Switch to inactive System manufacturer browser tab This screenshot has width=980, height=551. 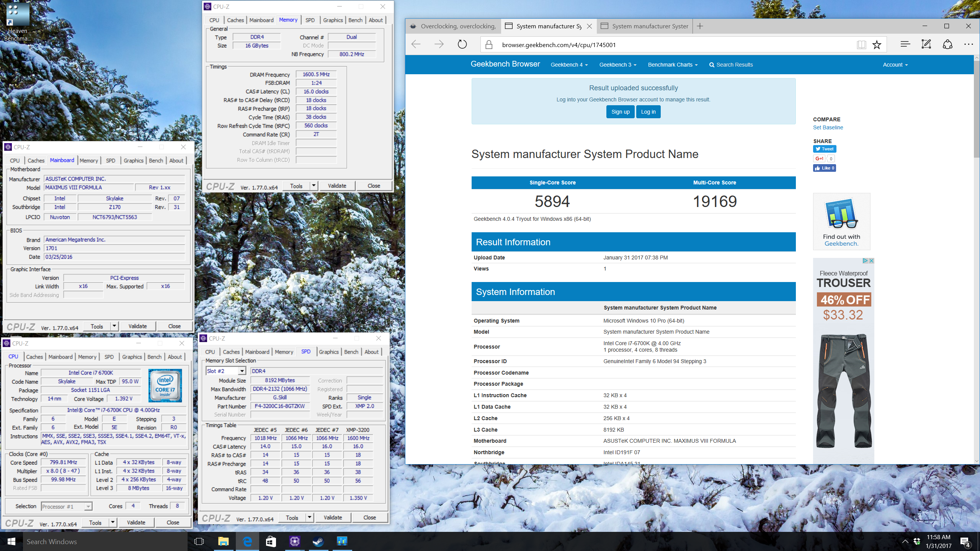(645, 26)
